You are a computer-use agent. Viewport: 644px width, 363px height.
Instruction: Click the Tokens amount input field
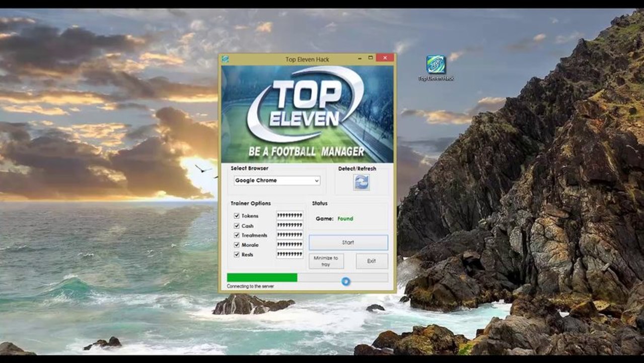290,216
